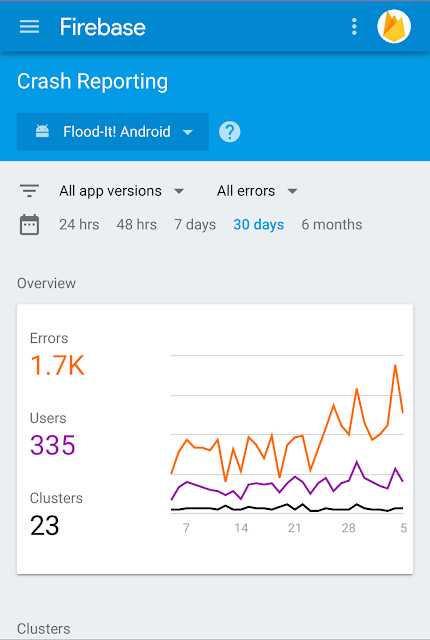Click the calendar date range icon
The width and height of the screenshot is (430, 640).
[x=29, y=224]
